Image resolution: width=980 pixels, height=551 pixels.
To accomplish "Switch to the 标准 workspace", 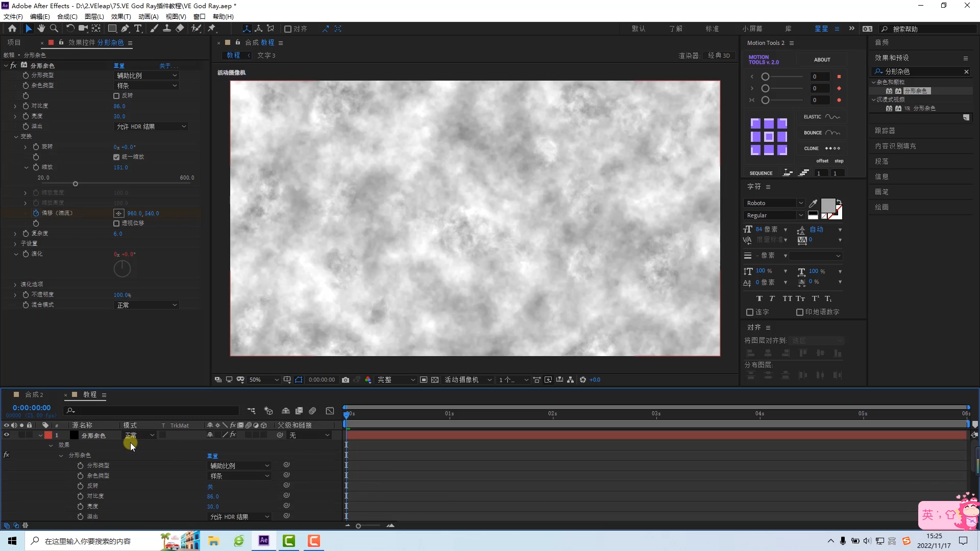I will click(x=712, y=29).
